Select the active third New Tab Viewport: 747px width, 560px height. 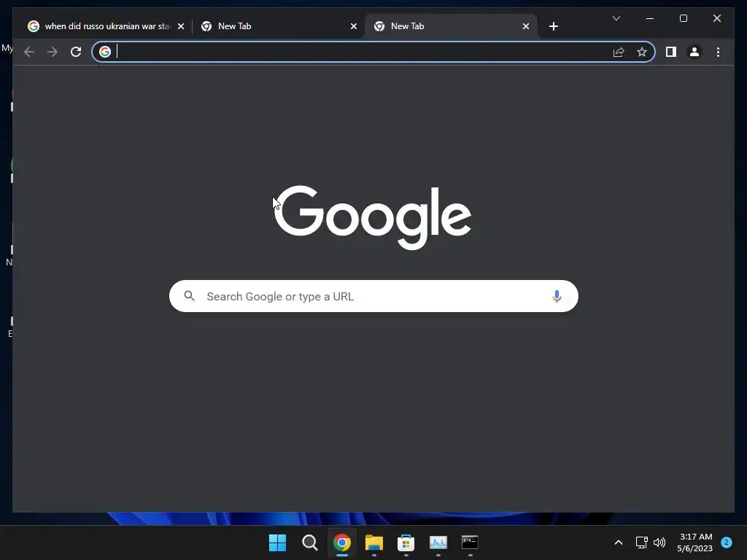[451, 26]
